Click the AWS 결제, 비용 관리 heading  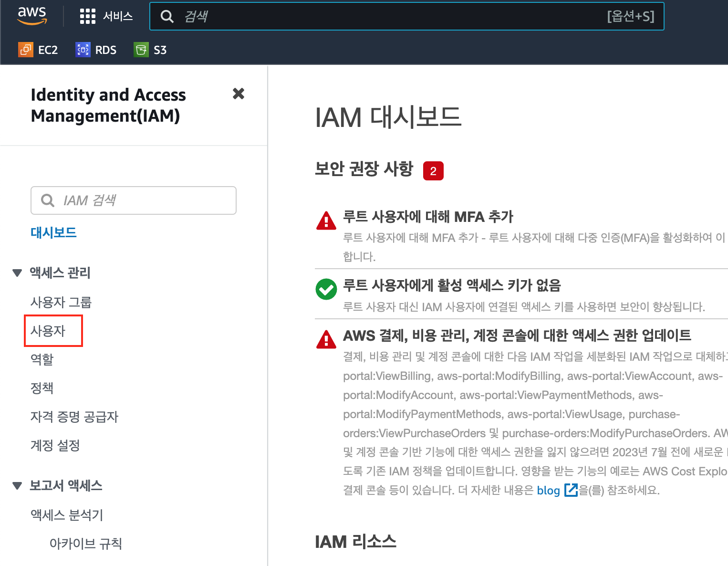(518, 335)
